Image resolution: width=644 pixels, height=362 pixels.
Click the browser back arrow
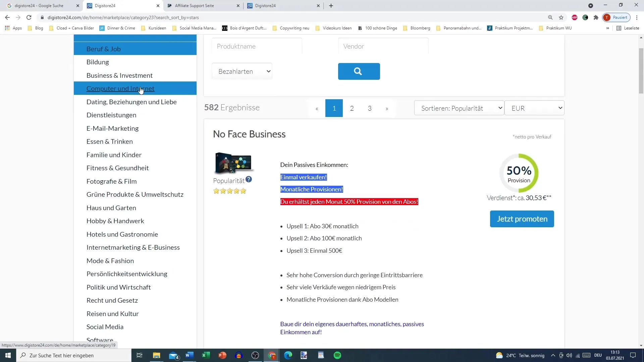(x=7, y=17)
